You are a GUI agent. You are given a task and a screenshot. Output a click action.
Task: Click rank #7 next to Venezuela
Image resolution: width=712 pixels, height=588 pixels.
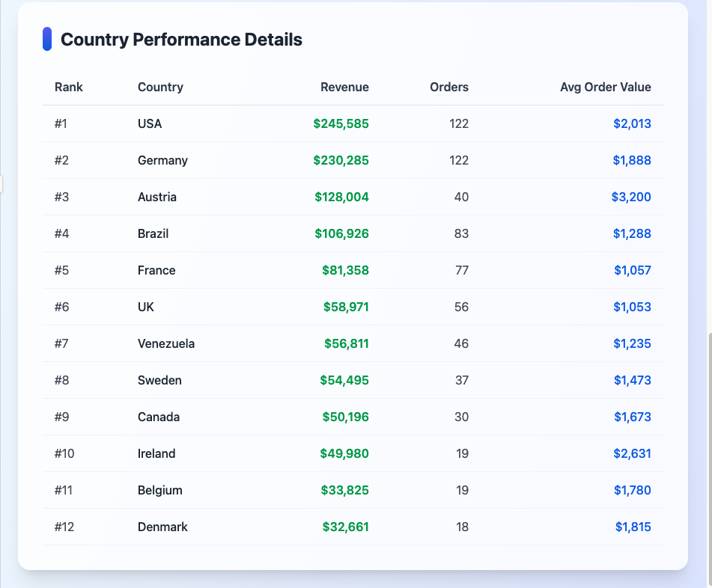pyautogui.click(x=61, y=343)
